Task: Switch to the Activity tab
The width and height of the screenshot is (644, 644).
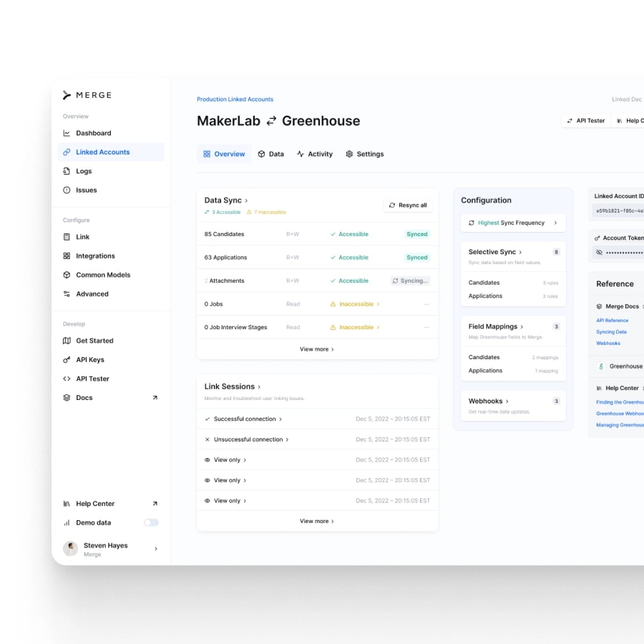Action: pos(315,154)
